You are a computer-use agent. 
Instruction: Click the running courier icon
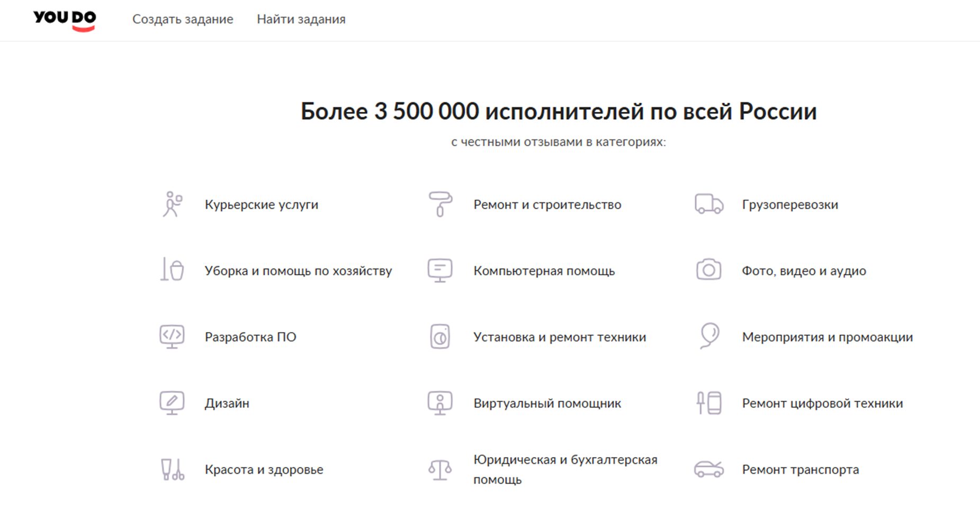(x=172, y=204)
